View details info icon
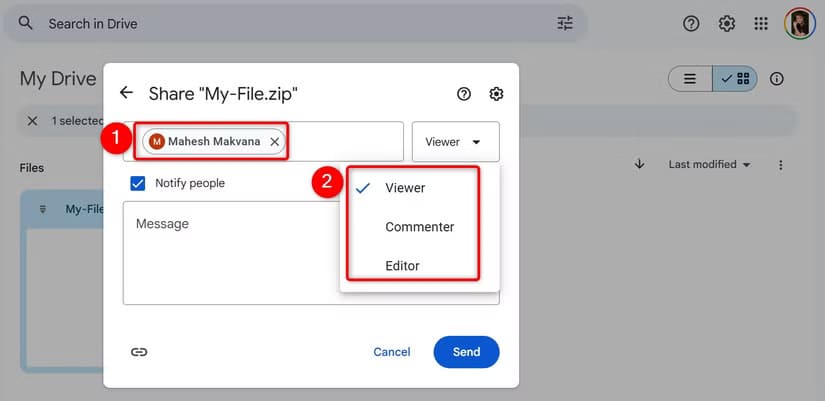825x401 pixels. 777,79
